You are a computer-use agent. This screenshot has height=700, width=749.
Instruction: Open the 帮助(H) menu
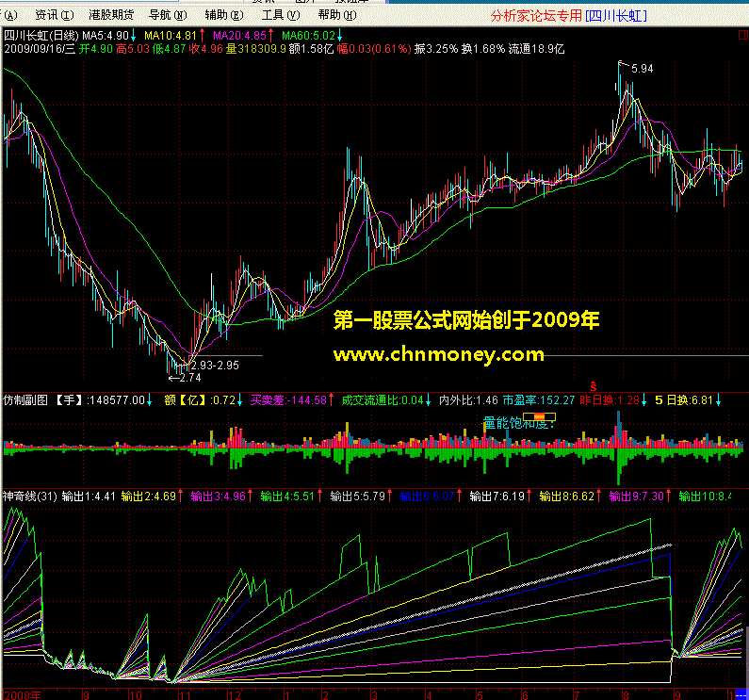coord(337,15)
